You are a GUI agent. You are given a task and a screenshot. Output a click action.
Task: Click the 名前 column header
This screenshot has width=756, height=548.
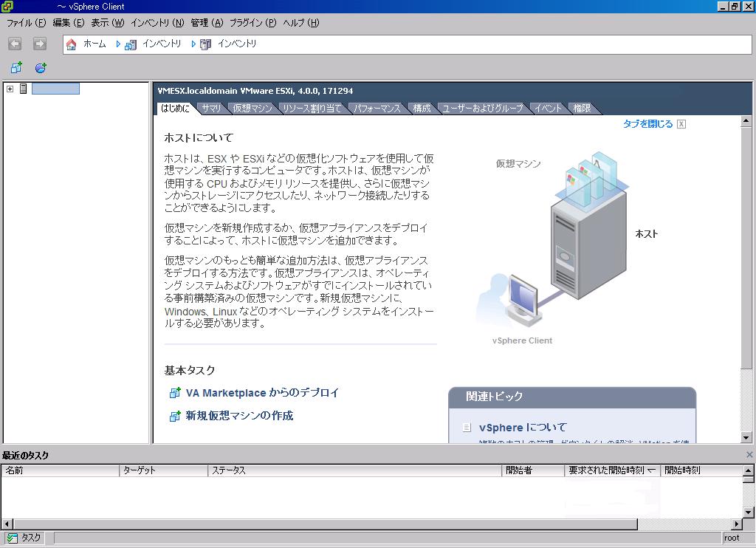(x=61, y=470)
